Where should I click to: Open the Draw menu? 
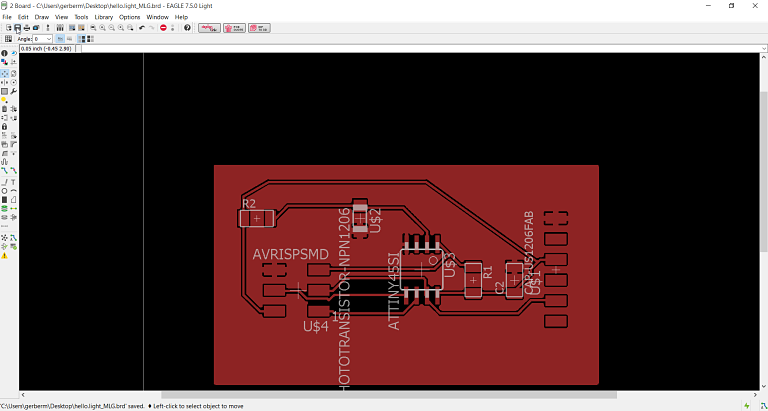(42, 17)
